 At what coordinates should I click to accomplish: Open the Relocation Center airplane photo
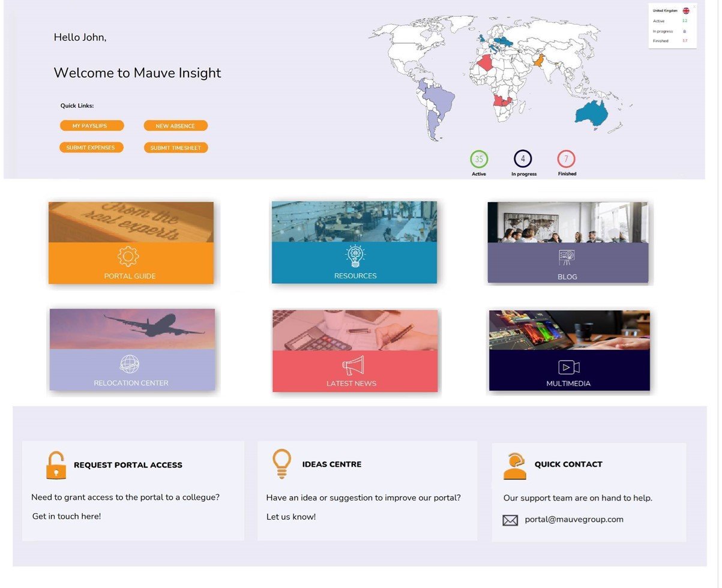[132, 329]
